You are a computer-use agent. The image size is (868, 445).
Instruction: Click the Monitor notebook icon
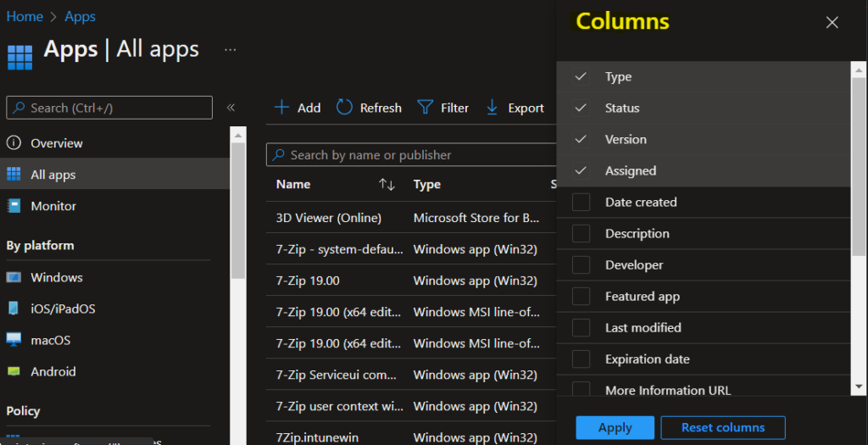click(14, 206)
